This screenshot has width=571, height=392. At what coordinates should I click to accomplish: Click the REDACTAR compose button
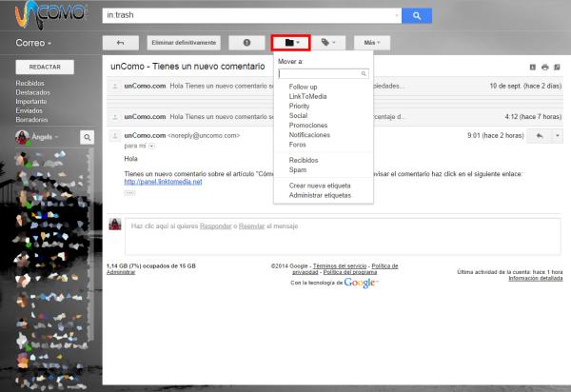(45, 67)
